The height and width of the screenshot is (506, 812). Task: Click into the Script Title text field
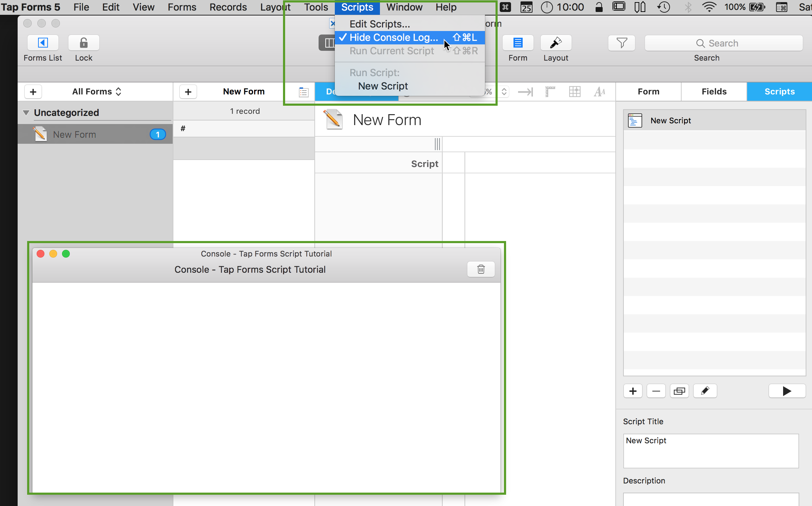[x=710, y=451]
